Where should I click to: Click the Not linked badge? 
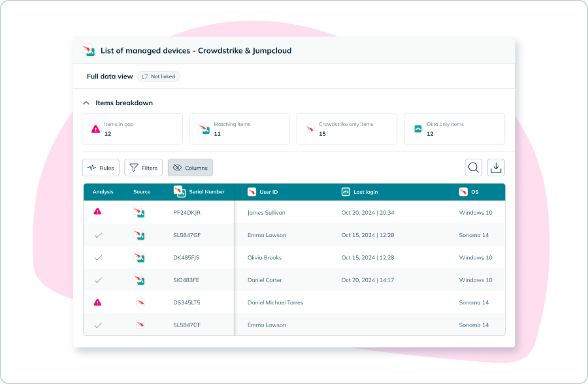tap(159, 76)
